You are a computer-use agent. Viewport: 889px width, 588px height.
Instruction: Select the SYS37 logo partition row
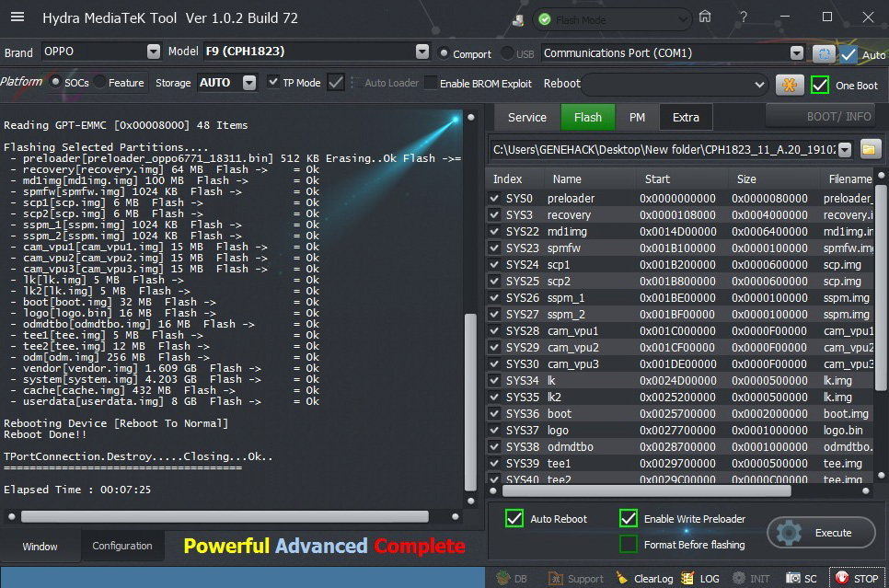(681, 431)
